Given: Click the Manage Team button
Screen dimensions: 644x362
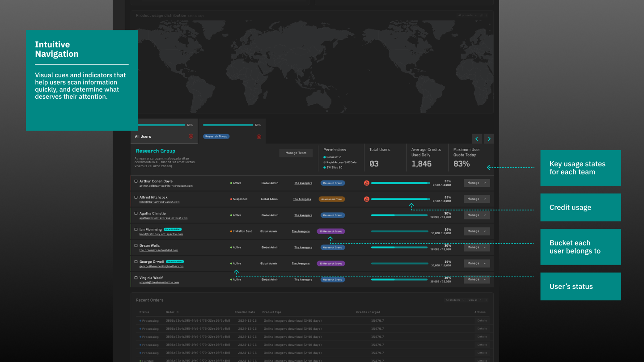Looking at the screenshot, I should point(296,153).
